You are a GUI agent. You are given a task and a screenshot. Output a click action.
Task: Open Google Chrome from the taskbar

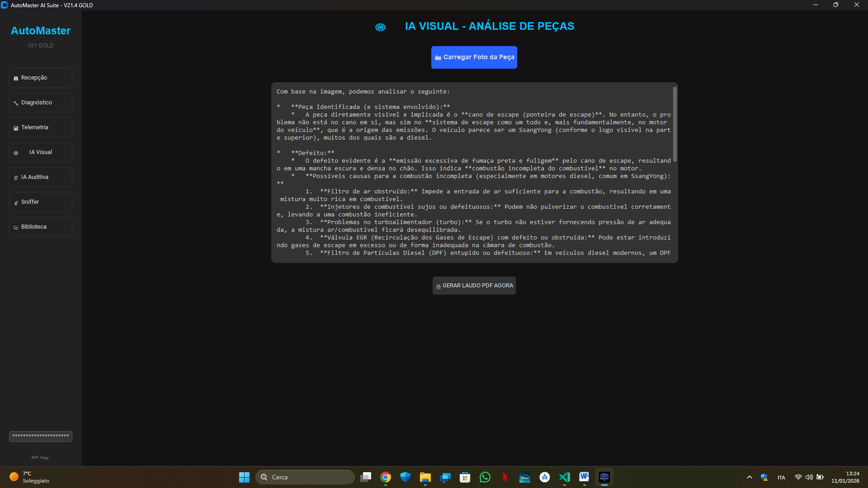click(386, 477)
